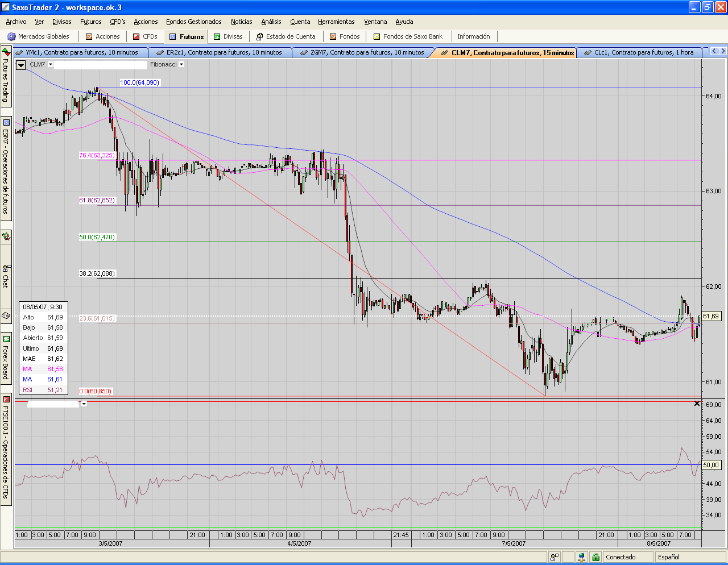The height and width of the screenshot is (565, 728).
Task: Open the Acciones module button
Action: tap(102, 36)
